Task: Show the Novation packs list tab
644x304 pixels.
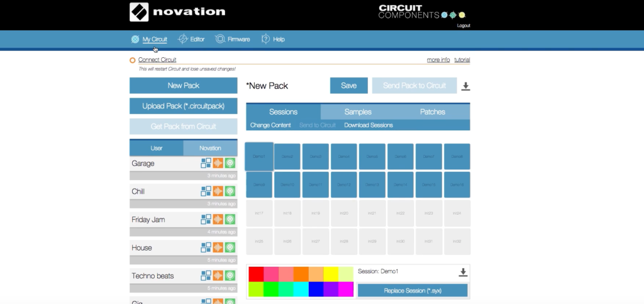Action: click(210, 148)
